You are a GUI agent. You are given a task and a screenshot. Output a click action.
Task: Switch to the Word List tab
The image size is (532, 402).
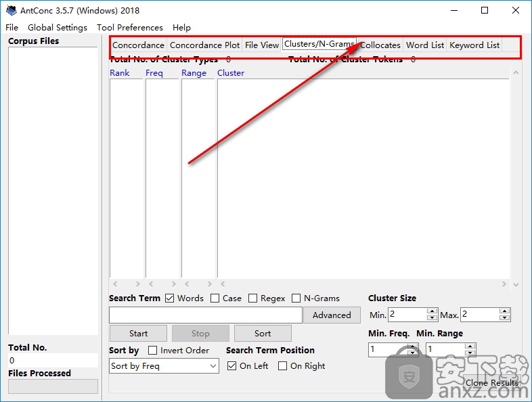pyautogui.click(x=425, y=45)
